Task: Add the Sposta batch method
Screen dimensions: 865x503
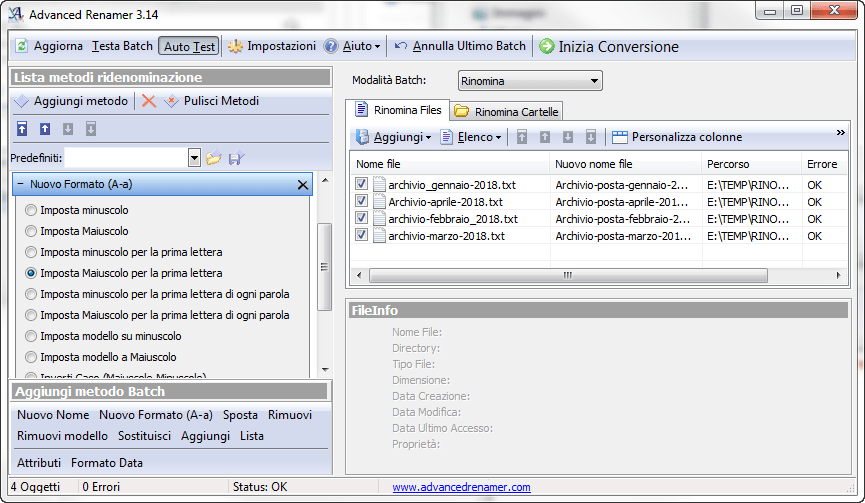Action: point(240,415)
